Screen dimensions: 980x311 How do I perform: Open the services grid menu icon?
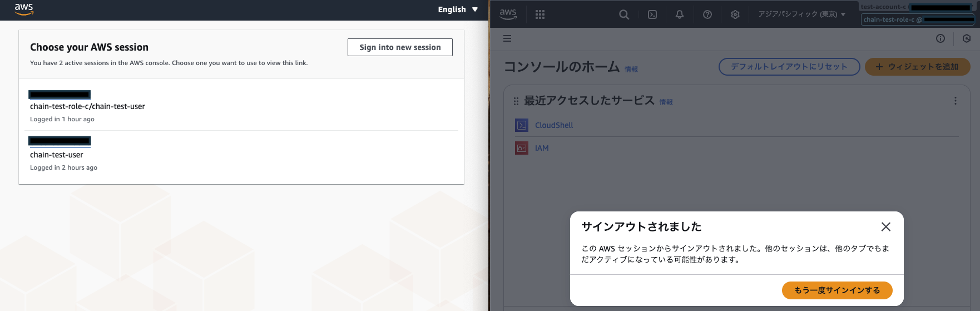[x=540, y=14]
